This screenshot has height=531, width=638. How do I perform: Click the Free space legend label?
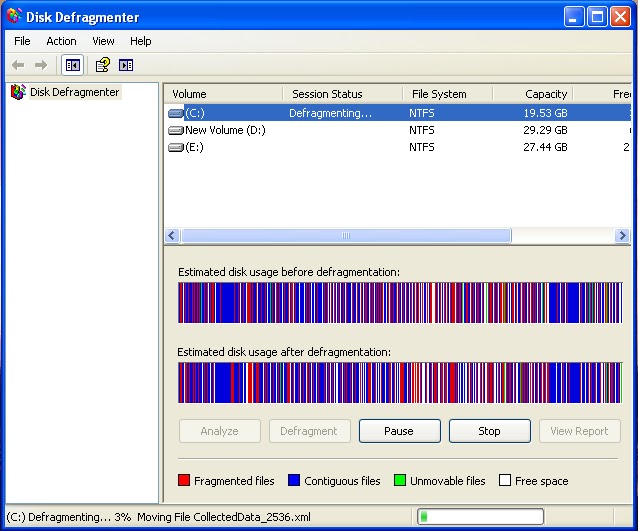click(542, 481)
